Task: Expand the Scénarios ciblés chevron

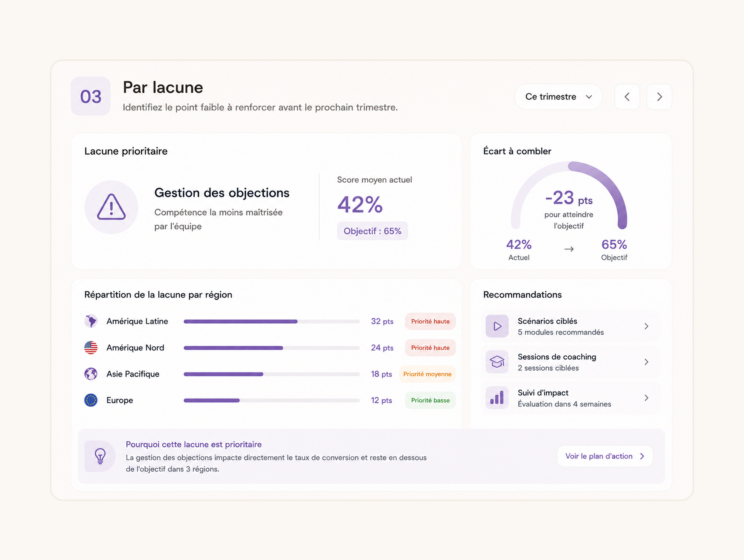Action: tap(646, 326)
